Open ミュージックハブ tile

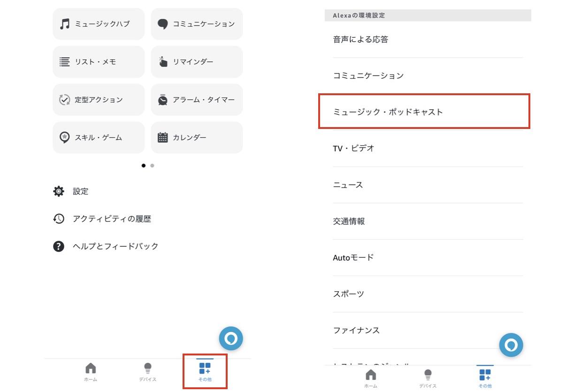click(99, 24)
